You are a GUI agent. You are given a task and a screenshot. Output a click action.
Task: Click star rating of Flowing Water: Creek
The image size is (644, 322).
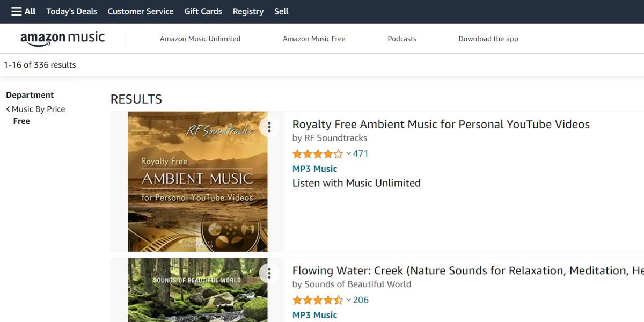(317, 300)
